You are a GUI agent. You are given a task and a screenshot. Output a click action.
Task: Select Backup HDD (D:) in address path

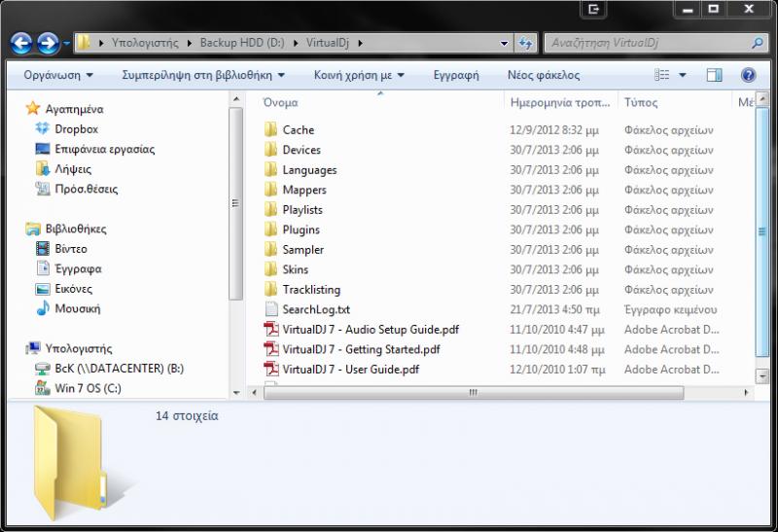tap(242, 43)
